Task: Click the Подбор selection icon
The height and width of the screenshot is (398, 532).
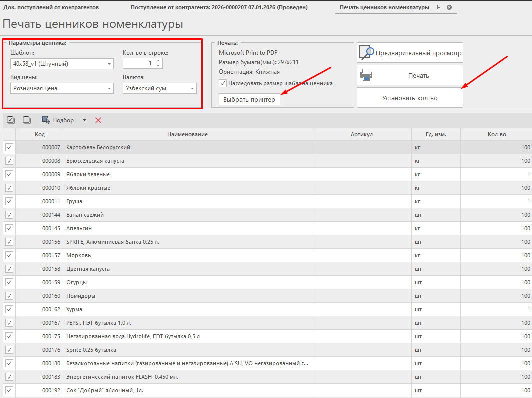Action: 46,120
